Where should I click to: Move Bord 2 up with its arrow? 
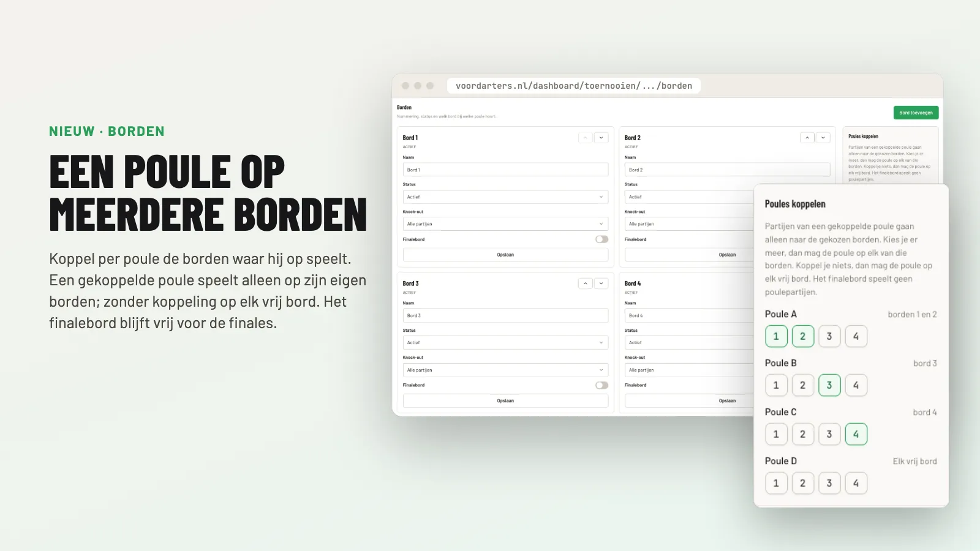tap(807, 138)
